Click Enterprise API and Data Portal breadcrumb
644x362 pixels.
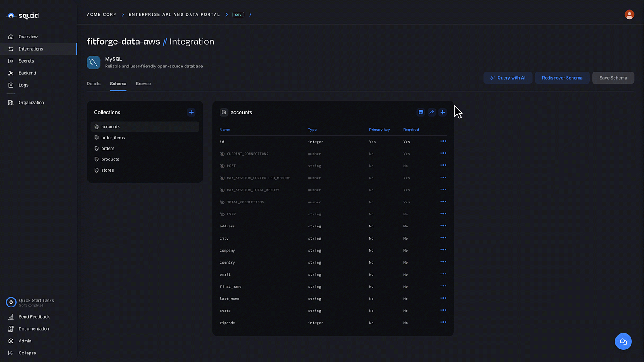point(174,14)
